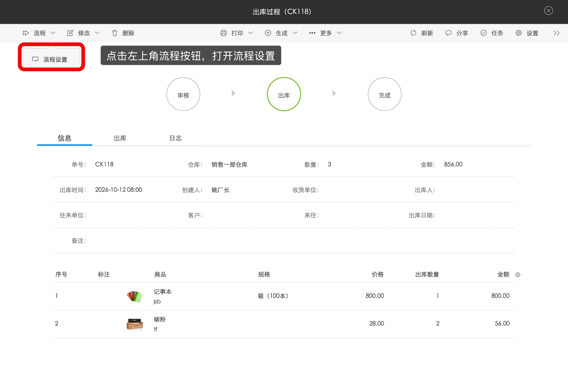
Task: Click the 出库 workflow step circle
Action: [284, 94]
